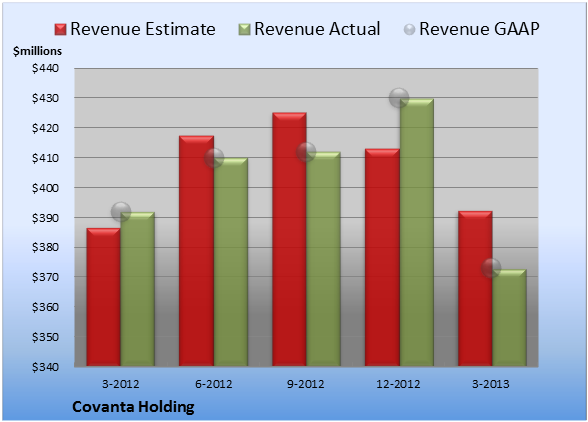
Task: Select the green actual bar for 12-2012
Action: pyautogui.click(x=416, y=233)
